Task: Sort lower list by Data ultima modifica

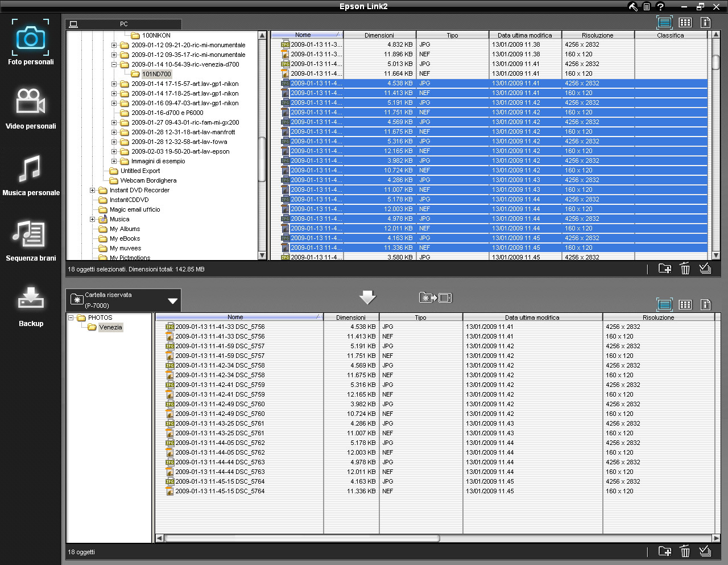Action: (532, 317)
